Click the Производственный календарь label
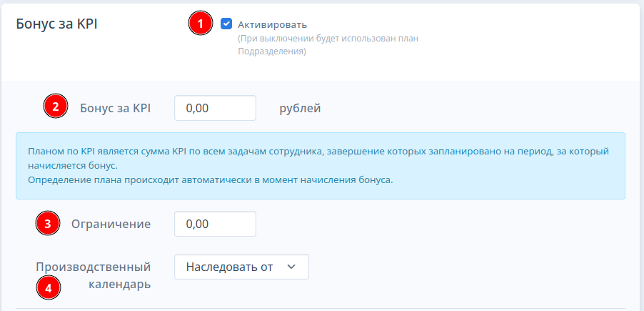The width and height of the screenshot is (644, 311). 94,275
